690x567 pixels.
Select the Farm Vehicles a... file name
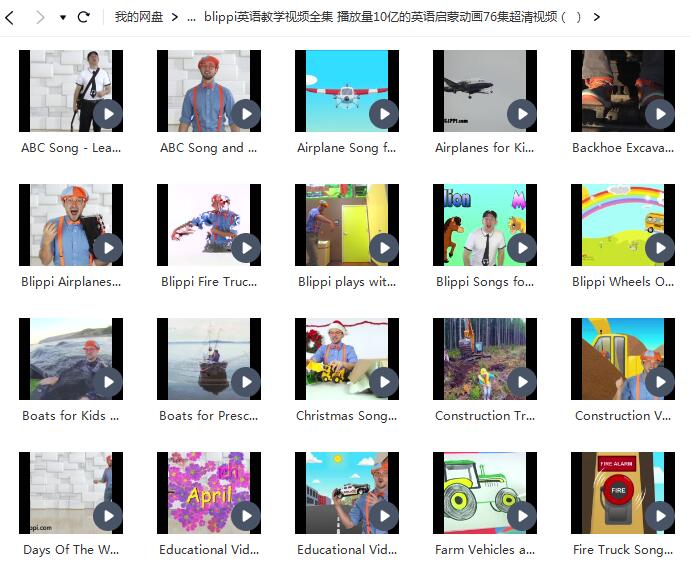(484, 550)
